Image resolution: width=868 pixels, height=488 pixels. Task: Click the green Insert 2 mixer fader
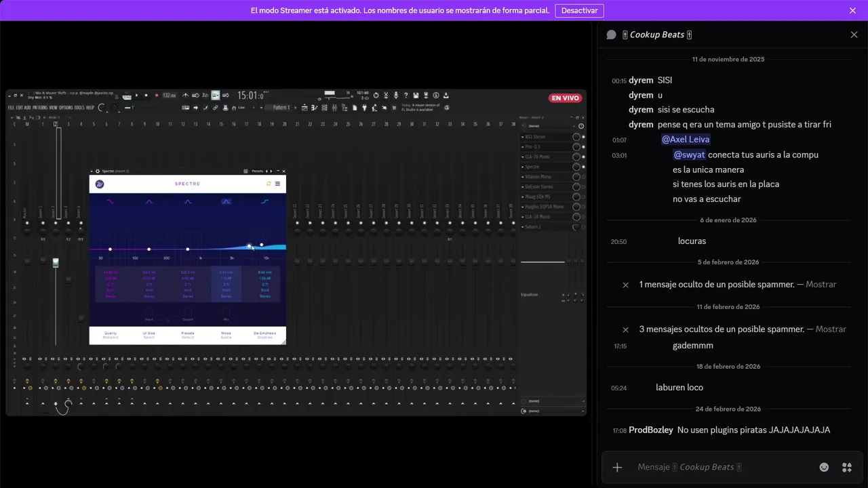[x=56, y=262]
